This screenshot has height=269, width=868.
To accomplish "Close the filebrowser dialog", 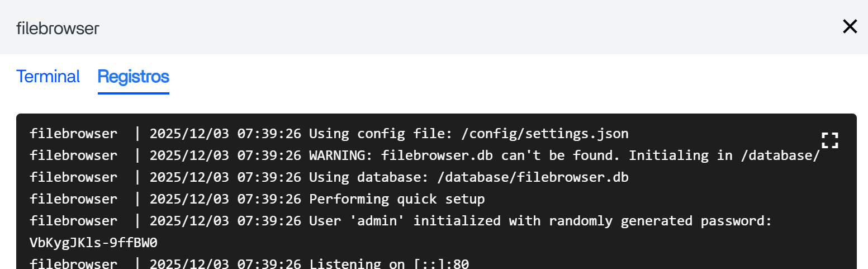I will coord(850,26).
